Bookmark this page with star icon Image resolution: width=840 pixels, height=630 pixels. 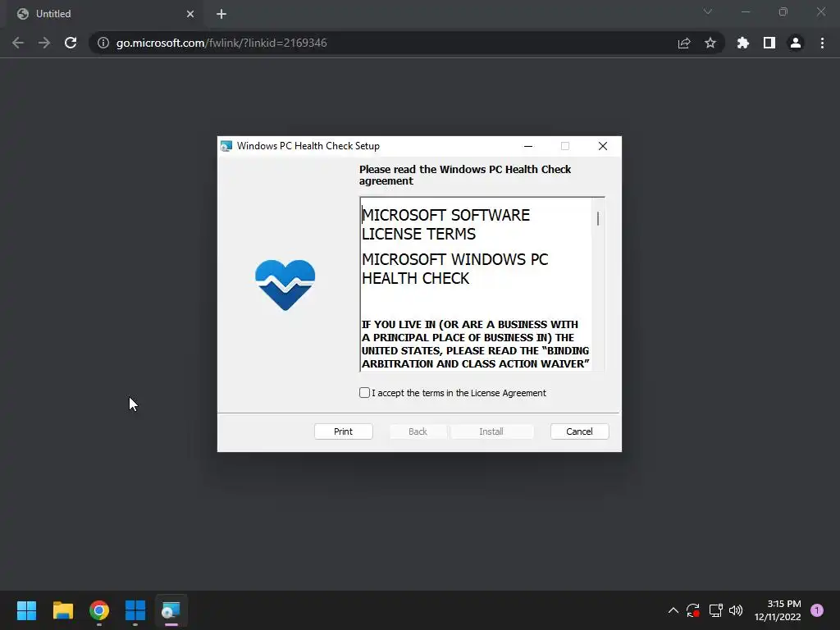710,43
